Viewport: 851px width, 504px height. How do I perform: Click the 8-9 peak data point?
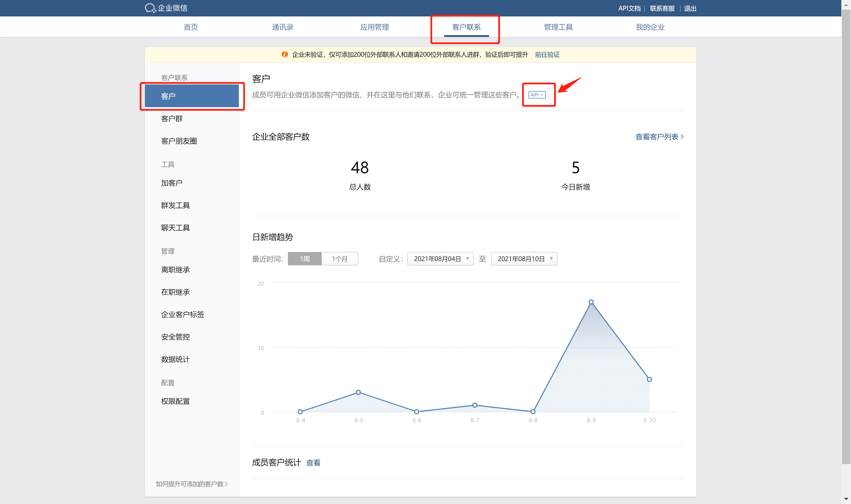point(591,302)
